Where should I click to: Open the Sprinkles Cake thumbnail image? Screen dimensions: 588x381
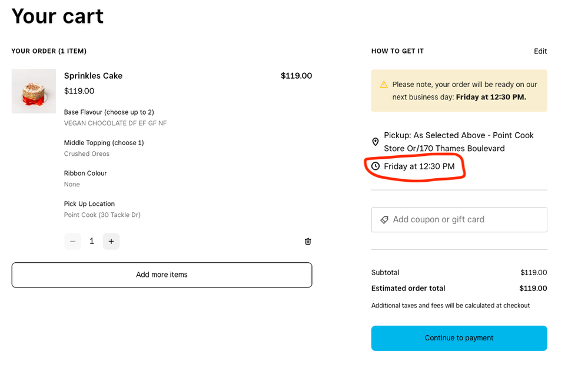[34, 91]
